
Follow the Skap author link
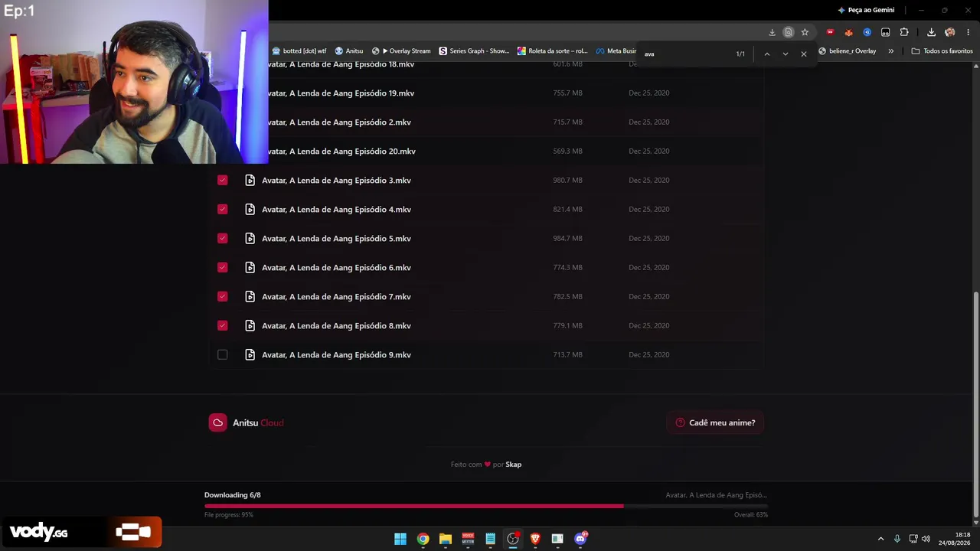coord(514,465)
